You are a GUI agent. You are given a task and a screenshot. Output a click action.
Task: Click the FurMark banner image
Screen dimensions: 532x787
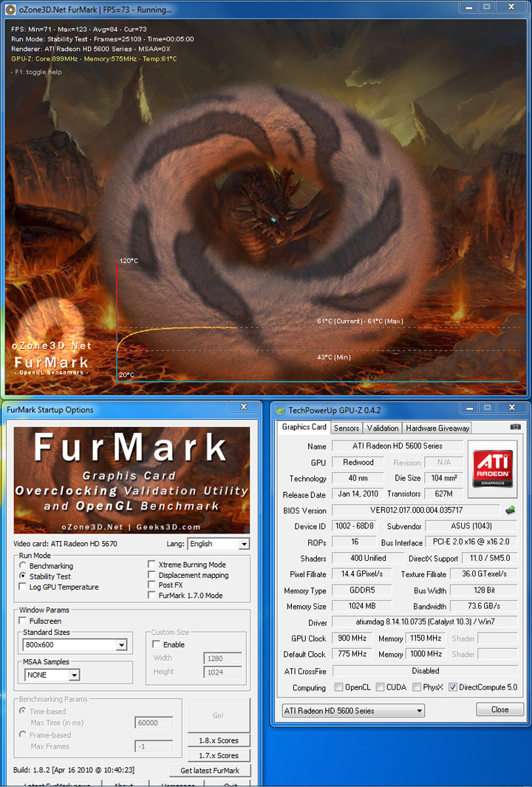(x=132, y=480)
